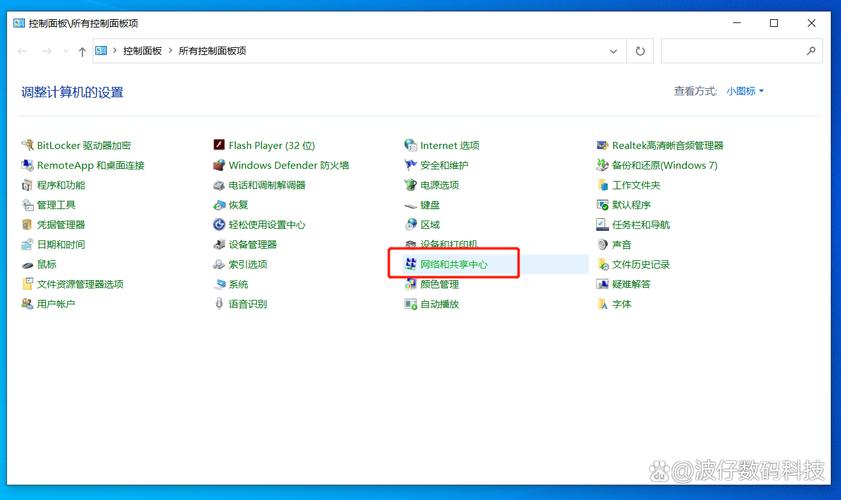Screen dimensions: 841x500
Task: Open the 声音 speaker icon
Action: click(602, 244)
